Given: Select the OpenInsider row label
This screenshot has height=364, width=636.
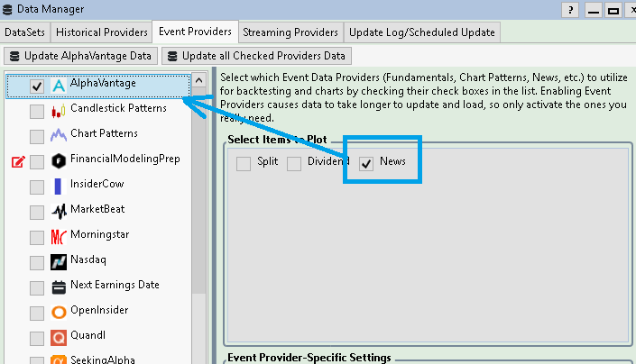Looking at the screenshot, I should [99, 310].
